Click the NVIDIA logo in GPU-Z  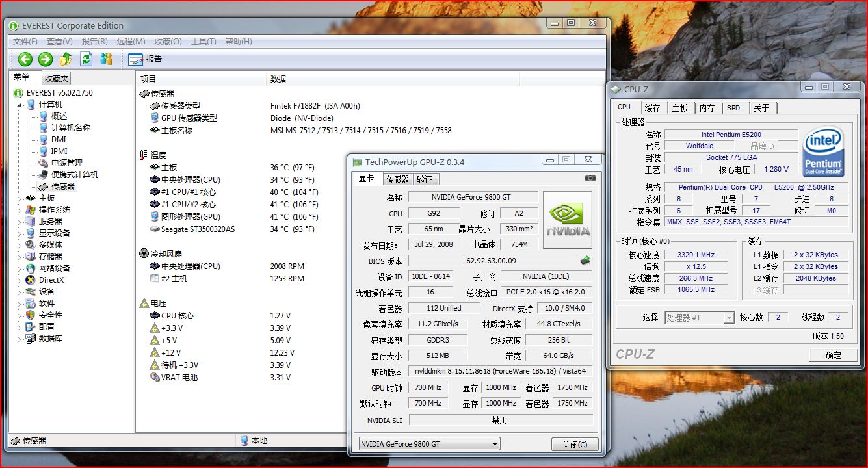(568, 220)
